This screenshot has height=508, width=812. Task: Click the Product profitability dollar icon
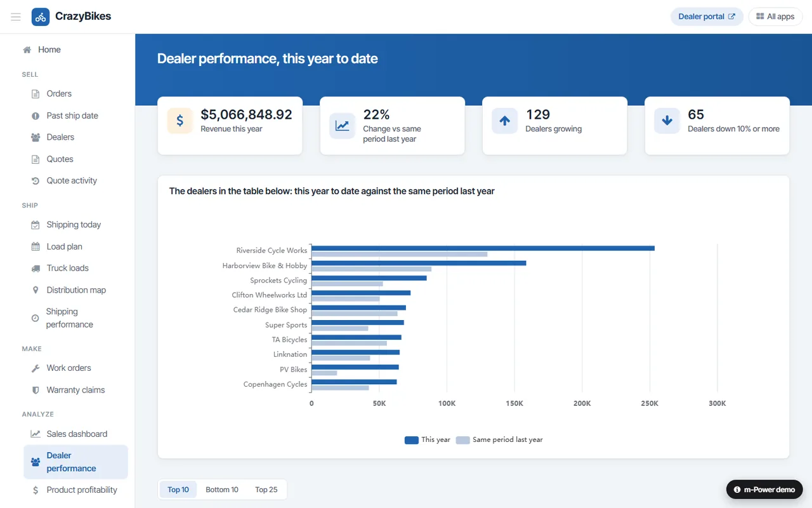[36, 490]
